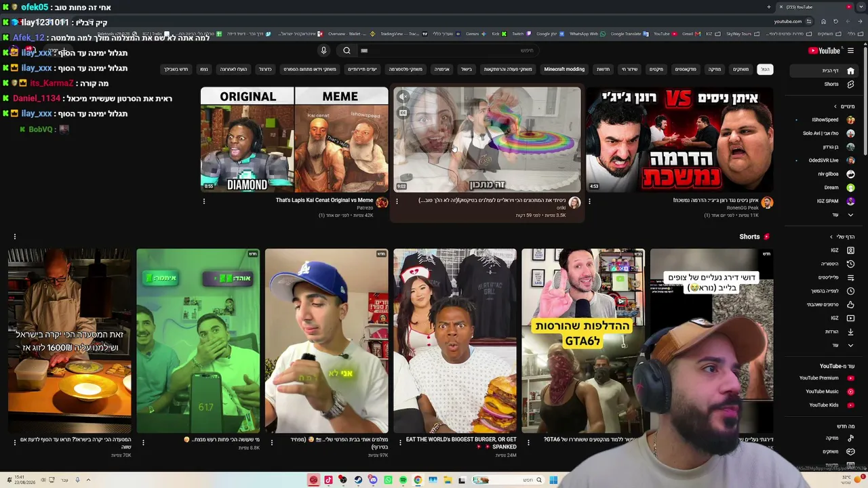
Task: Open the YouTube logo home link
Action: pos(824,51)
